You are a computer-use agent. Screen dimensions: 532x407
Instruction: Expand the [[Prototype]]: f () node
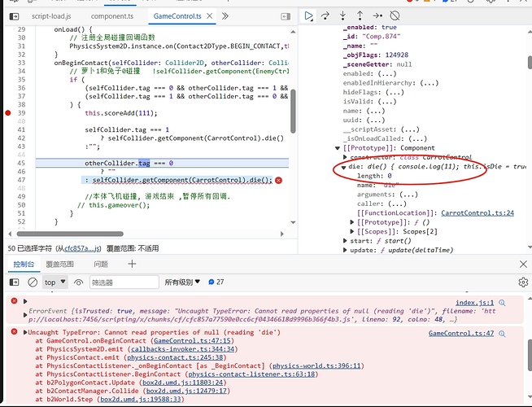pyautogui.click(x=352, y=222)
